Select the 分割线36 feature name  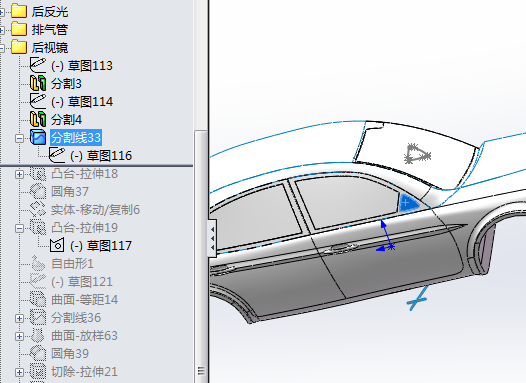coord(76,318)
